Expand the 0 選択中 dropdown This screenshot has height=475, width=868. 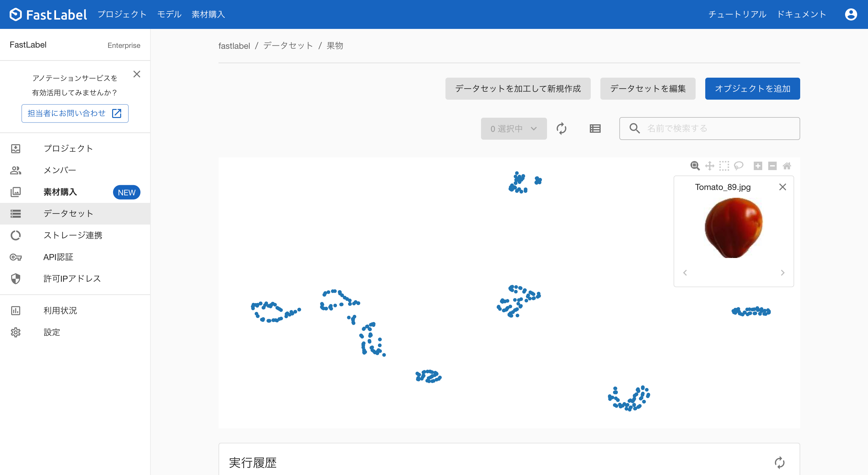pyautogui.click(x=514, y=129)
